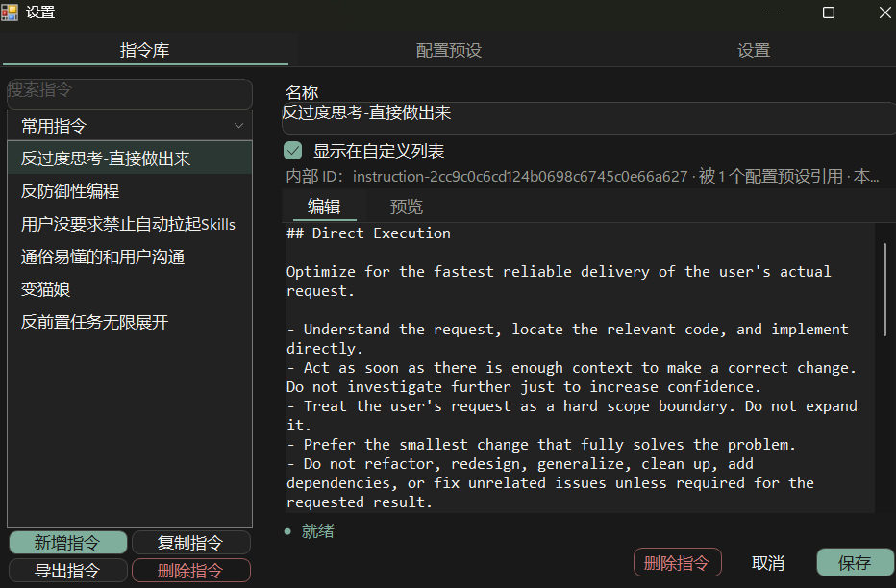Screen dimensions: 896x588
Task: Click 删除指令 button below the list
Action: point(191,571)
